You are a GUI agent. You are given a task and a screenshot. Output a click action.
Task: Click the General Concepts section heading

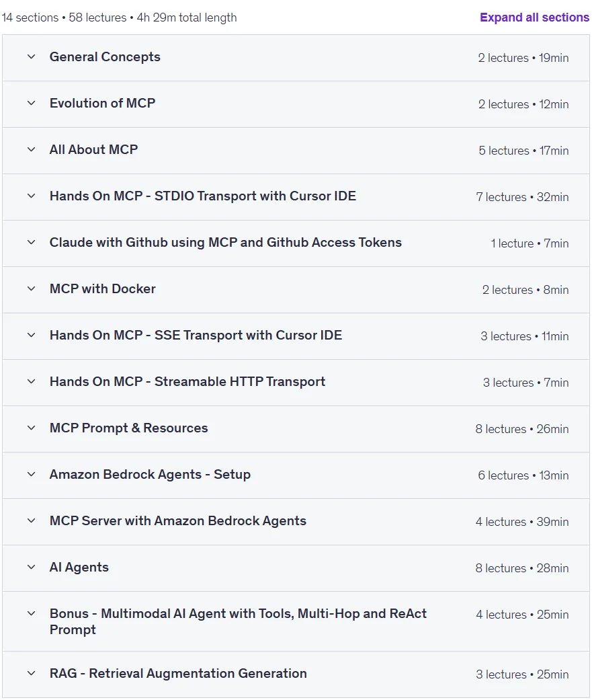(105, 56)
